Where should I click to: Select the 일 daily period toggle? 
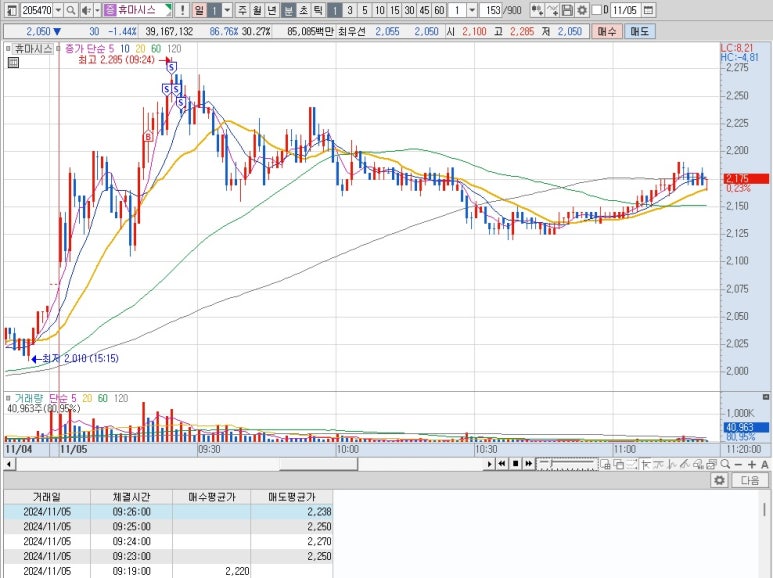[199, 10]
